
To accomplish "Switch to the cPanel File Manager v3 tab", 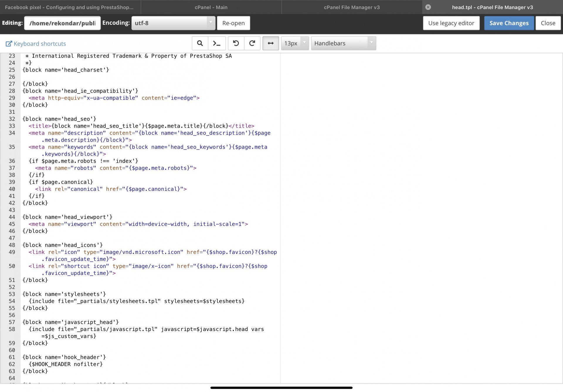I will pos(352,7).
